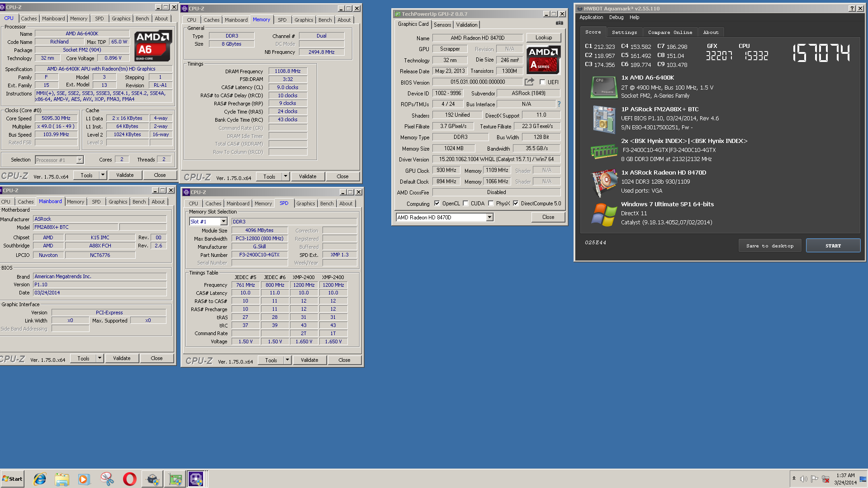This screenshot has height=488, width=868.
Task: Open the Help menu in Aquamark
Action: click(x=634, y=17)
